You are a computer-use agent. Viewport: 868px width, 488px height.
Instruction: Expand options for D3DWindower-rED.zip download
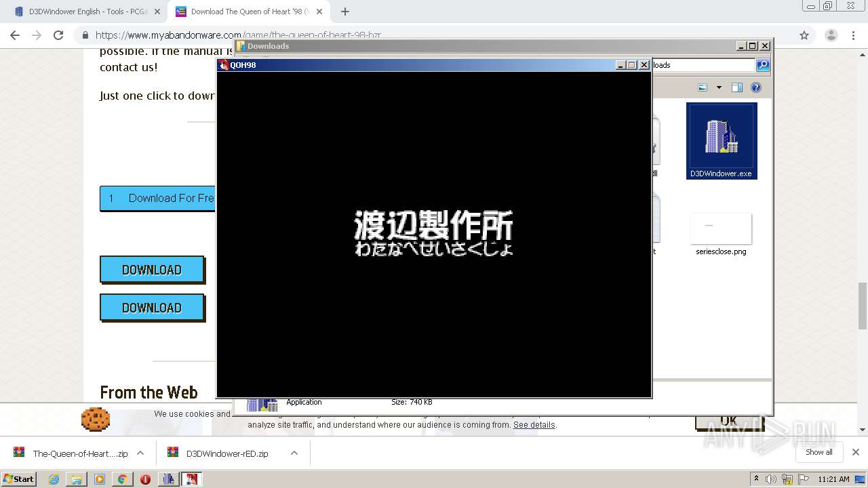(294, 453)
